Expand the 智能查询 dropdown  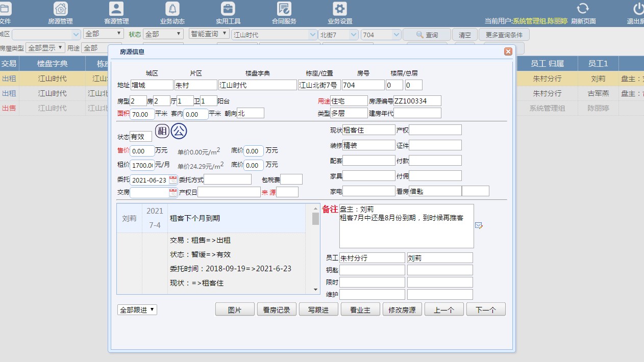pos(209,34)
